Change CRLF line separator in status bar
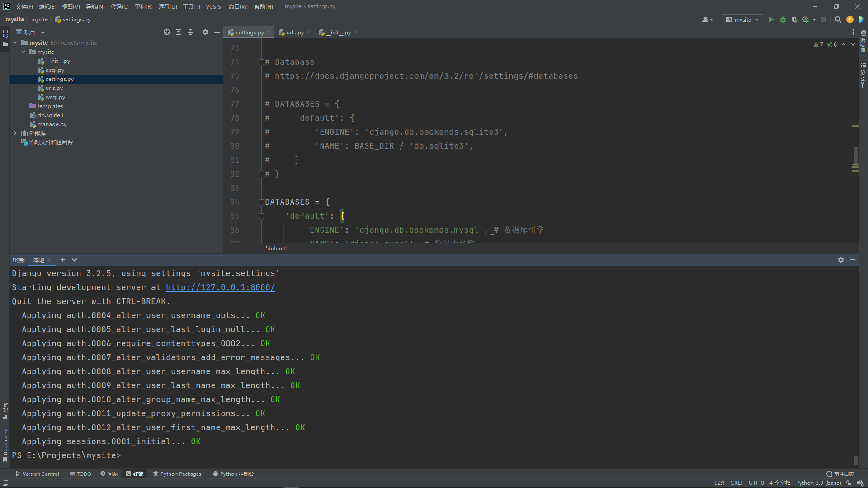 (x=737, y=483)
